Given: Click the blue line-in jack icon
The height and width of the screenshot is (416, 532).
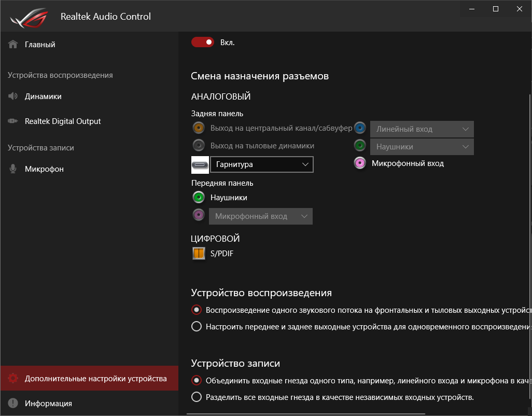Looking at the screenshot, I should [360, 128].
